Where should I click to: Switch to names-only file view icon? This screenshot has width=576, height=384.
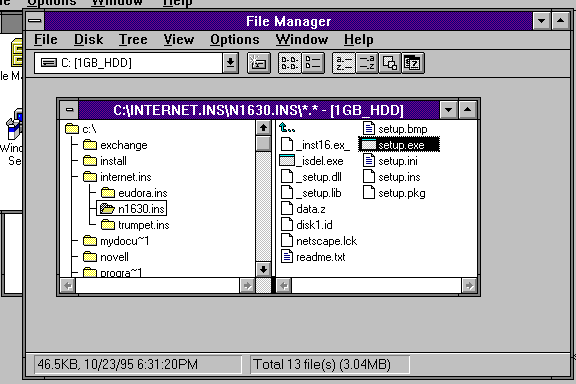289,63
